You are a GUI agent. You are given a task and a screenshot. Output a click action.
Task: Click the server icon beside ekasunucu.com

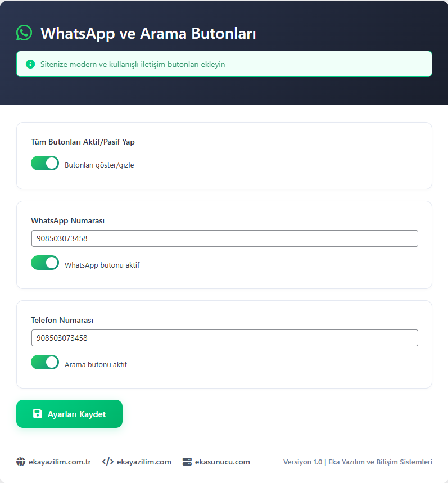[x=187, y=462]
